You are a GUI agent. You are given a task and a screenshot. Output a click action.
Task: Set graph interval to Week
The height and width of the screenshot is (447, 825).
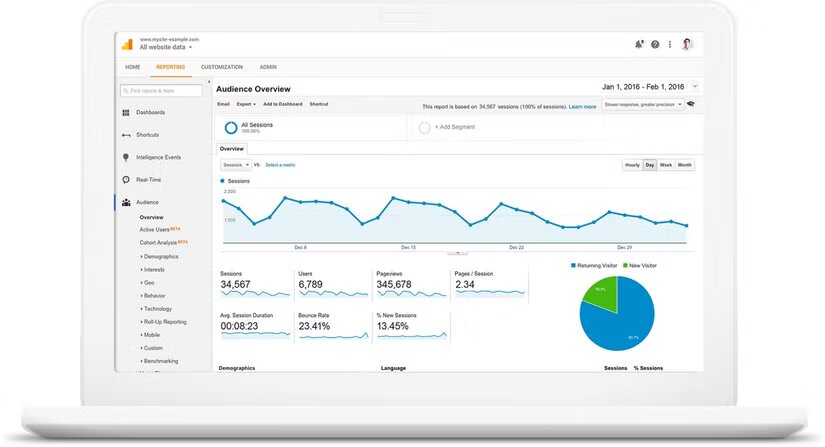pyautogui.click(x=666, y=165)
